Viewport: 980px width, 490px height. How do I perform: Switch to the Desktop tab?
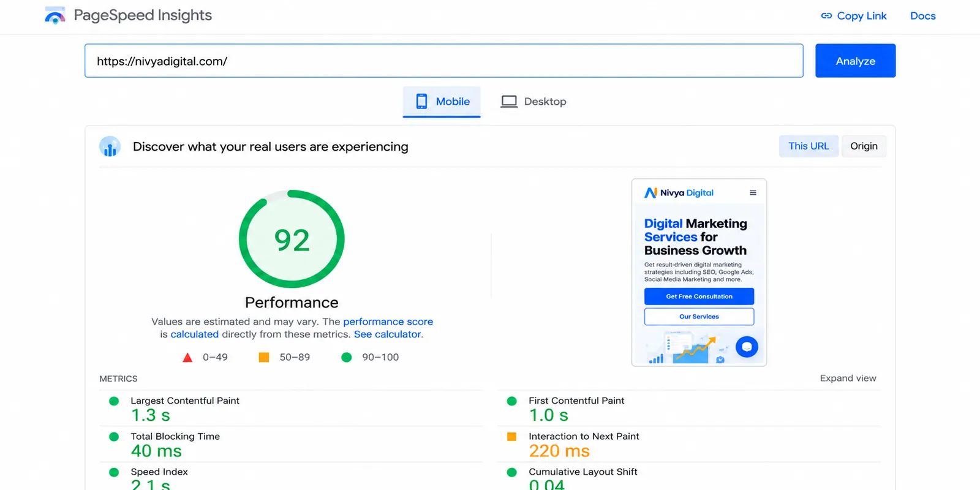coord(533,102)
